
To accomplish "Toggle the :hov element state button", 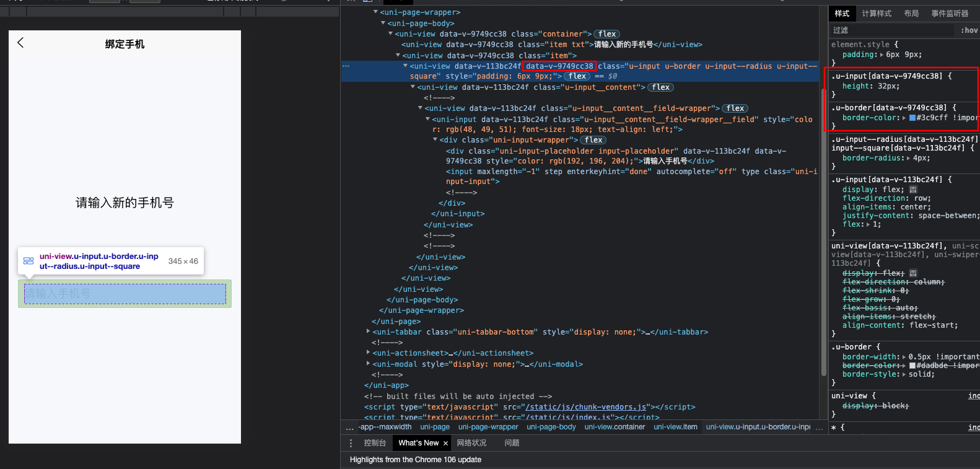I will [x=969, y=30].
